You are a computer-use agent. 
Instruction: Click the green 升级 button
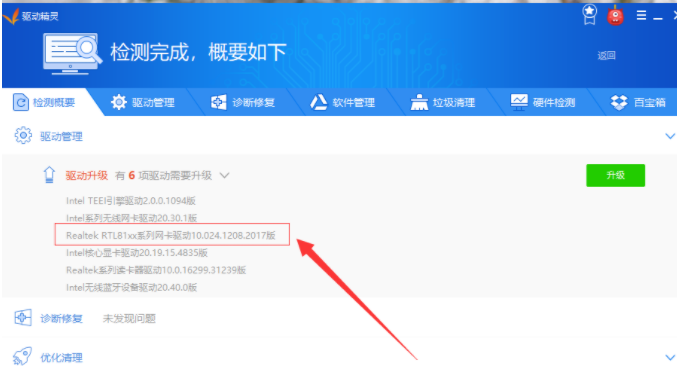[x=615, y=175]
